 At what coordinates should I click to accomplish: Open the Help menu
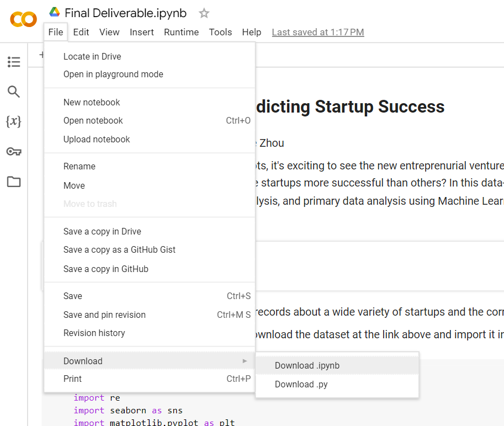(252, 32)
